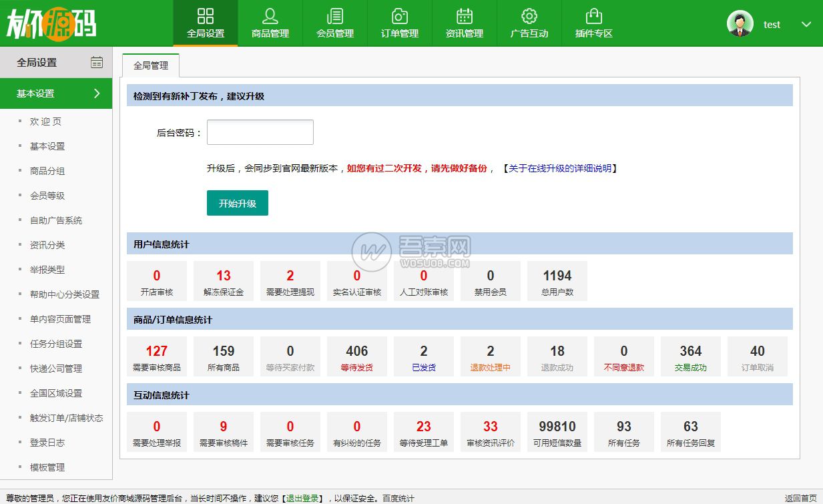
Task: Click the test user avatar
Action: pyautogui.click(x=740, y=24)
